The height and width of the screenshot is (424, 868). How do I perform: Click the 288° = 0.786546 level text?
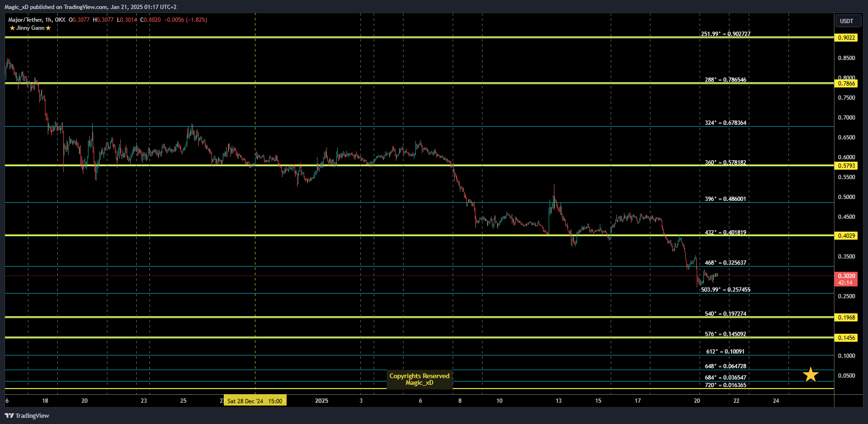(x=726, y=80)
